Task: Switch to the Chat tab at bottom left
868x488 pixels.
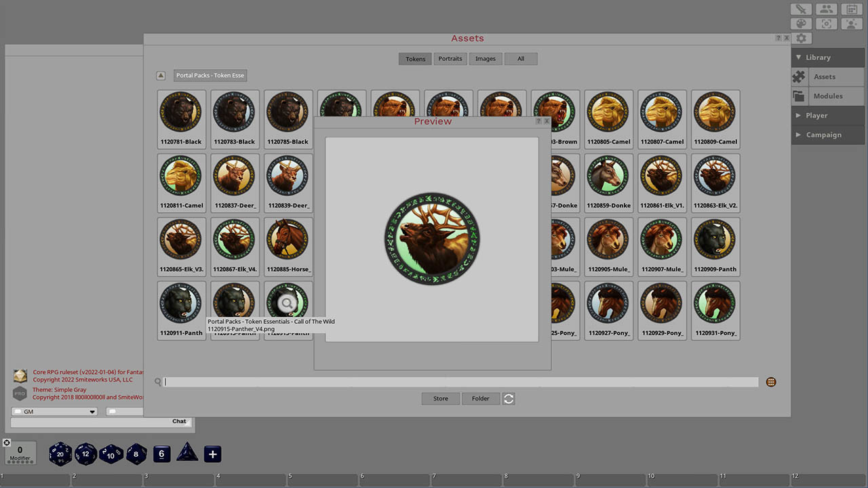Action: tap(178, 421)
